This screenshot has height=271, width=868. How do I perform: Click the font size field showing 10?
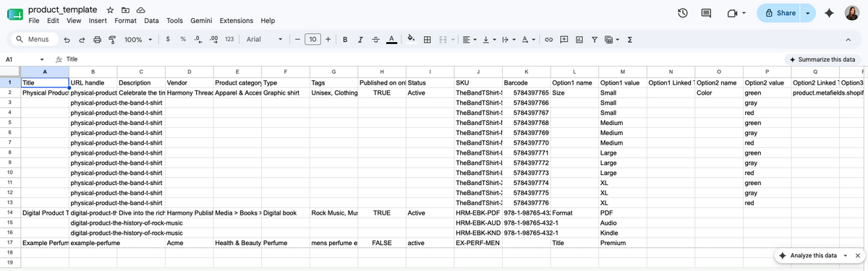pos(313,40)
